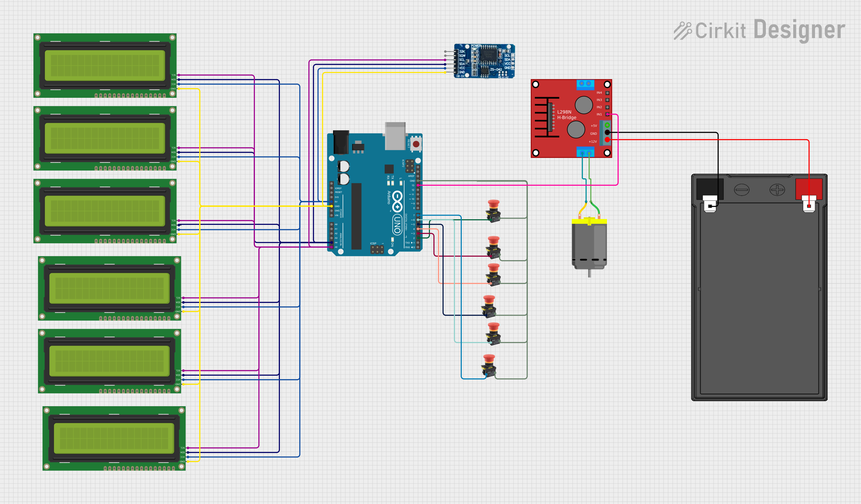
Task: Select the POWER label on the RTC board
Action: click(x=476, y=46)
